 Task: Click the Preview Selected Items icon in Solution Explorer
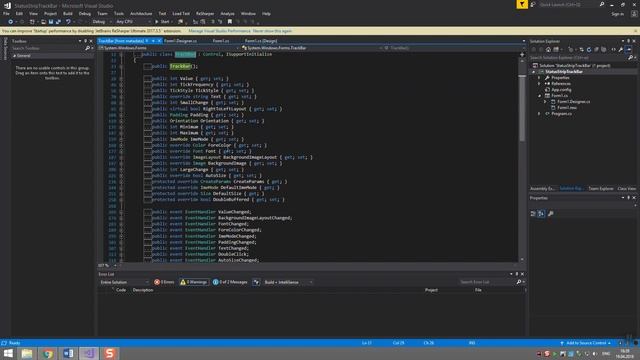629,49
